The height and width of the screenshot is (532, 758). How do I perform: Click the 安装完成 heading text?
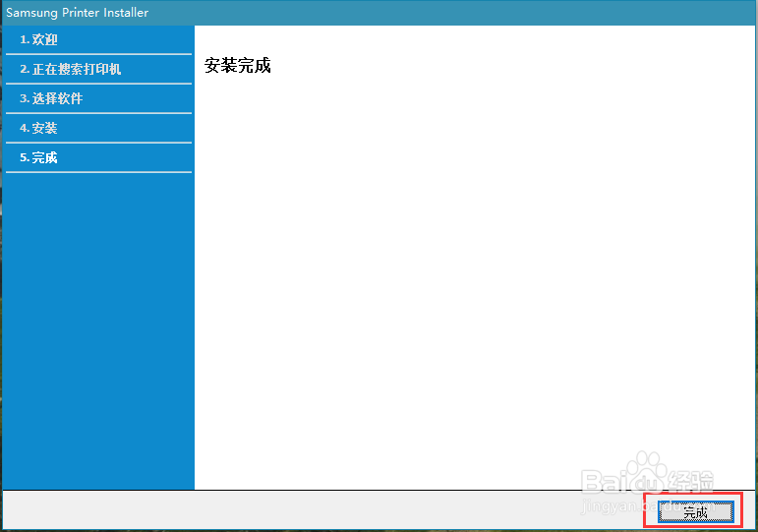[237, 65]
